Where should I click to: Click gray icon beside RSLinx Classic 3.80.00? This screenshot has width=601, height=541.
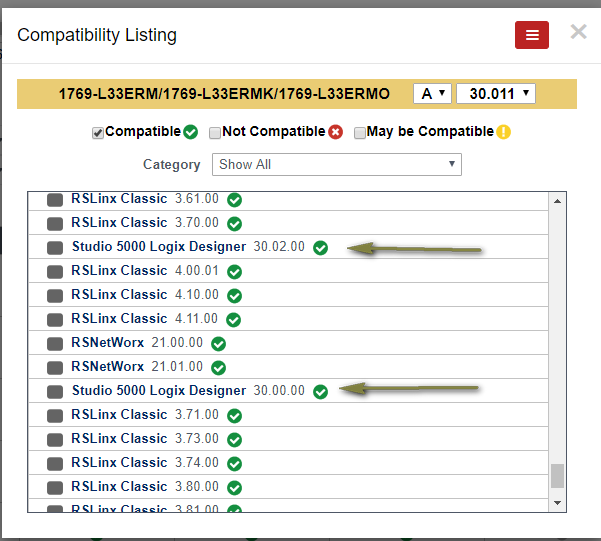[x=55, y=488]
